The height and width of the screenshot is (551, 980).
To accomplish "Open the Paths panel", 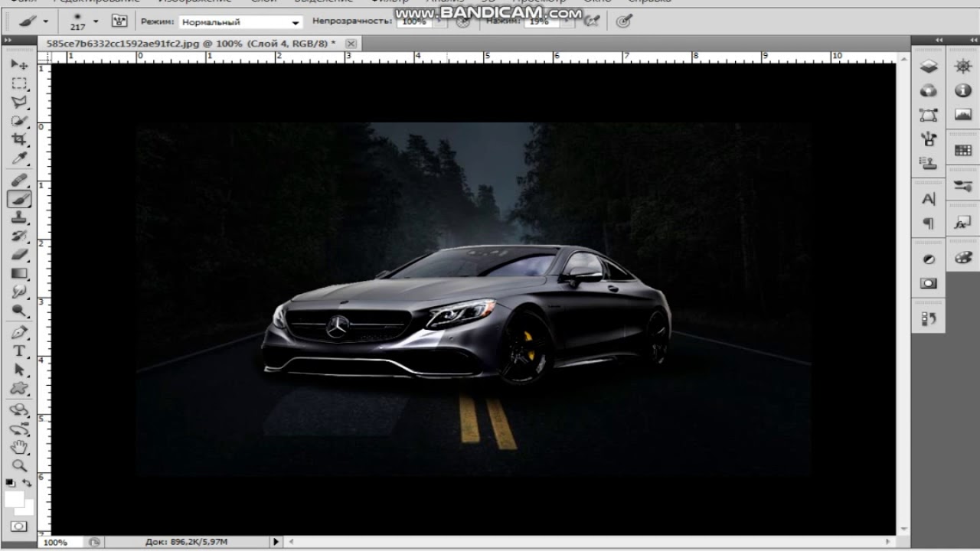I will (x=929, y=116).
